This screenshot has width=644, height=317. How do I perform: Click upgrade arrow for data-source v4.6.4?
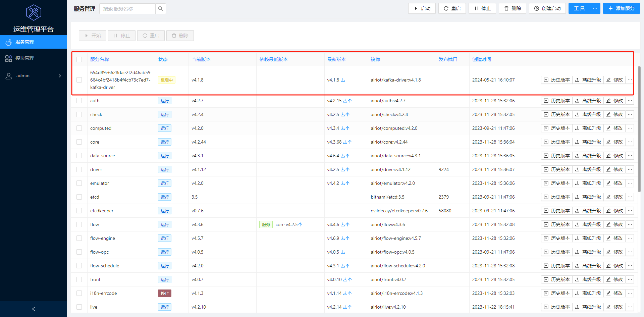click(x=347, y=156)
